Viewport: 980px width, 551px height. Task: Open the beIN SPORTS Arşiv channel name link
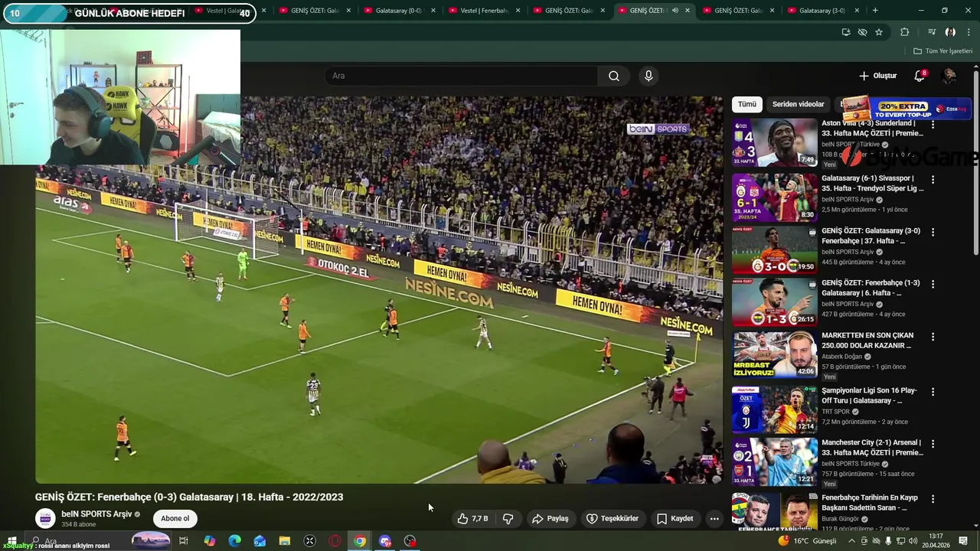(x=96, y=514)
